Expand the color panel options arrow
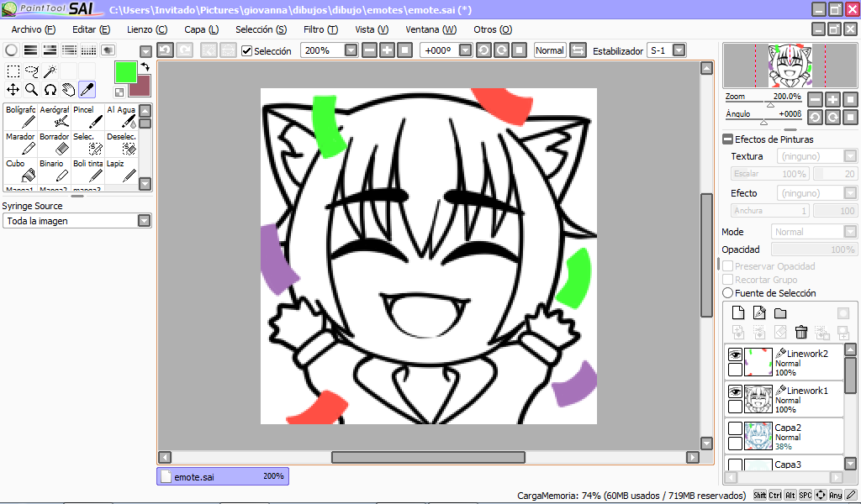Viewport: 861px width, 504px height. tap(145, 51)
